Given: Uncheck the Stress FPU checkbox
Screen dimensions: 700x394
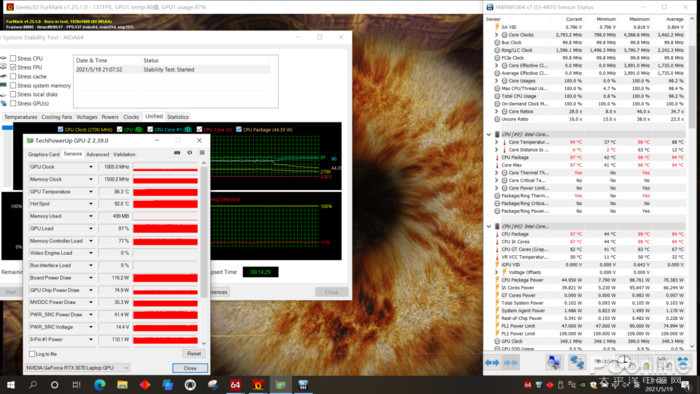Looking at the screenshot, I should click(13, 67).
